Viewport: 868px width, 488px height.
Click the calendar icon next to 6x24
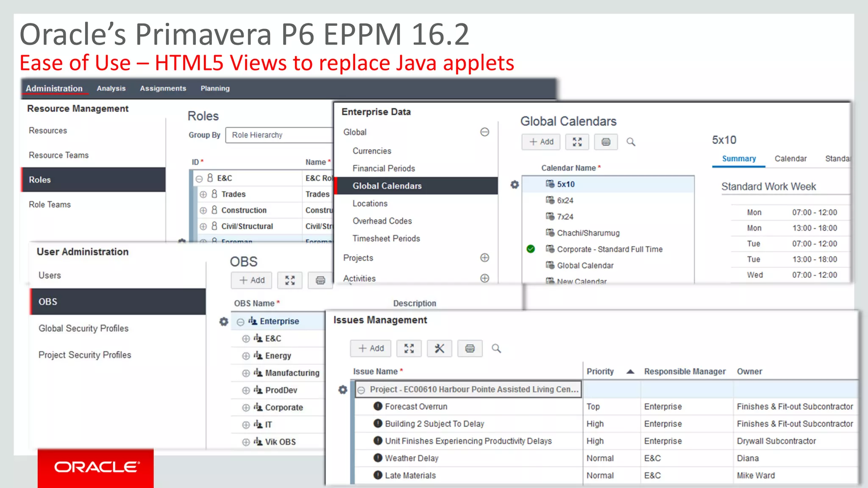(550, 200)
